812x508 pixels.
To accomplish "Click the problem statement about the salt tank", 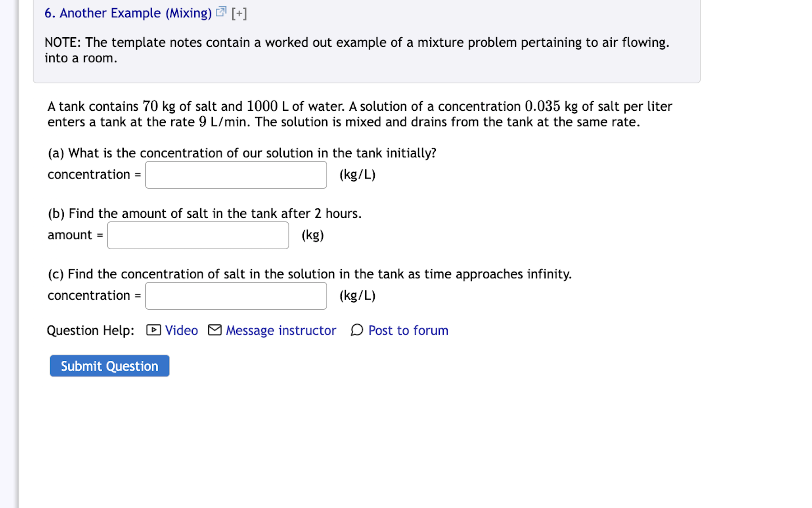I will point(357,114).
